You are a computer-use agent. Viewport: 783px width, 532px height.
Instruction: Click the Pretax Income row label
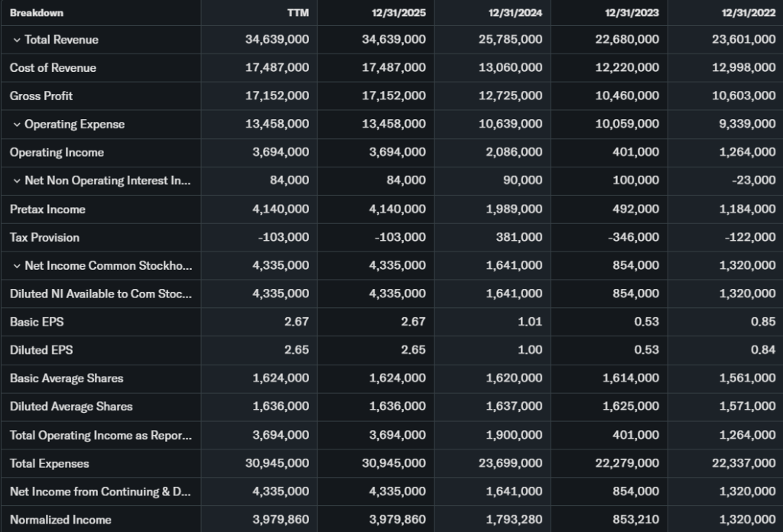(47, 209)
